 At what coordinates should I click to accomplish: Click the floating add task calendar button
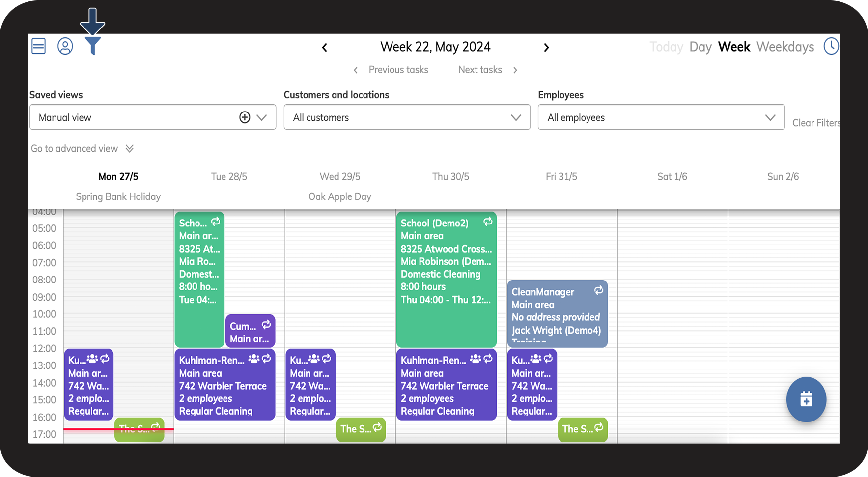806,399
